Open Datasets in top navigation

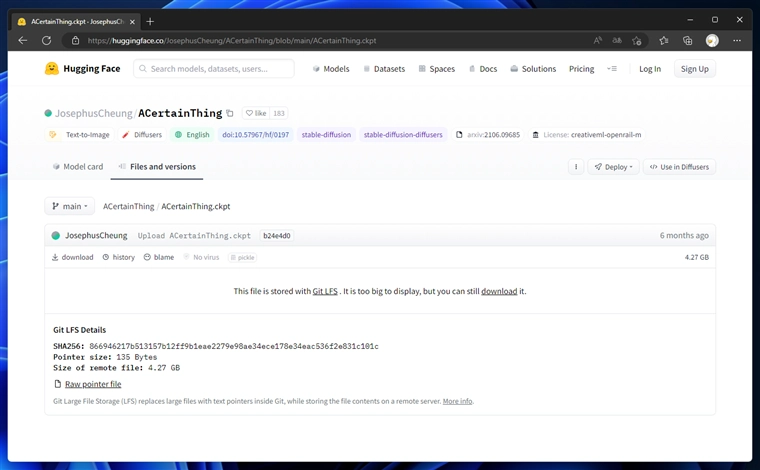click(x=384, y=69)
